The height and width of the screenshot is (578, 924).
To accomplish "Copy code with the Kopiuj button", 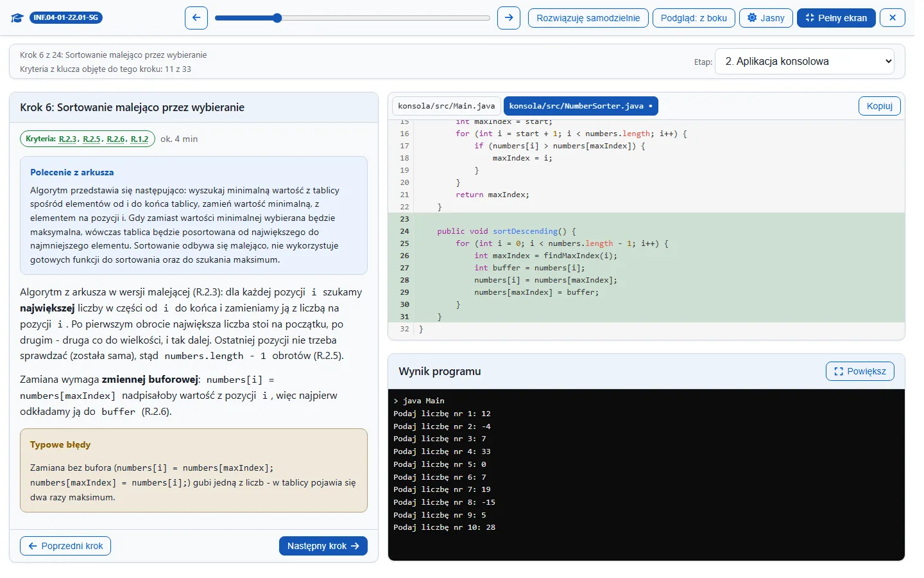I will (880, 106).
